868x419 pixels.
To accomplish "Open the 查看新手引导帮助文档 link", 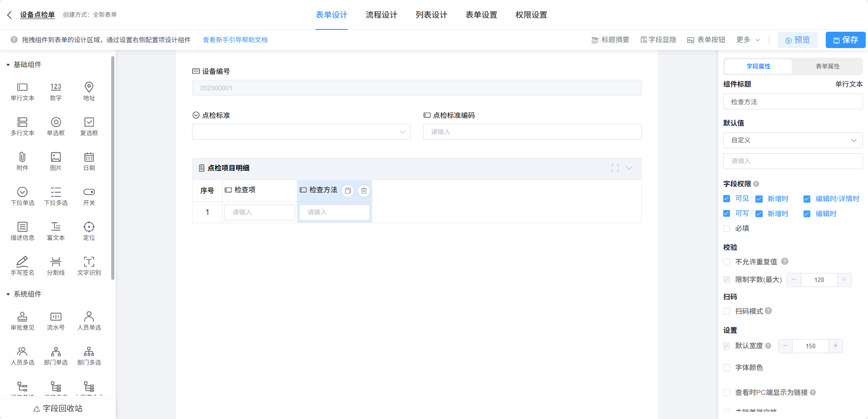I will pos(235,40).
